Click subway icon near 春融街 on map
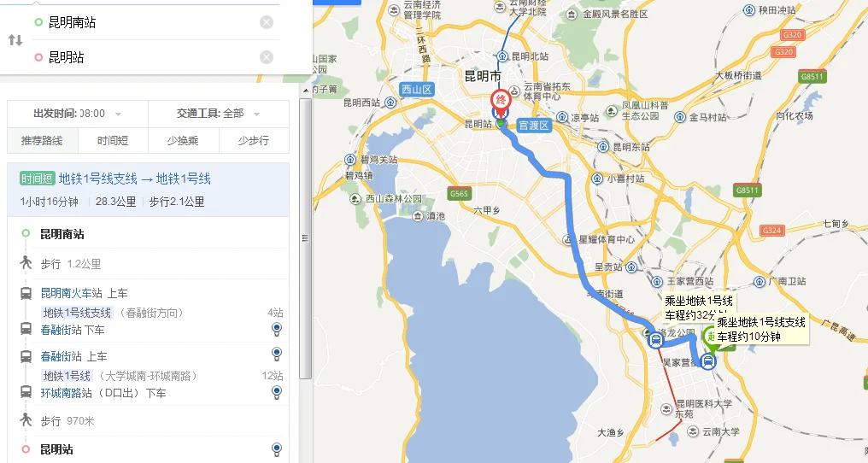 pyautogui.click(x=656, y=339)
